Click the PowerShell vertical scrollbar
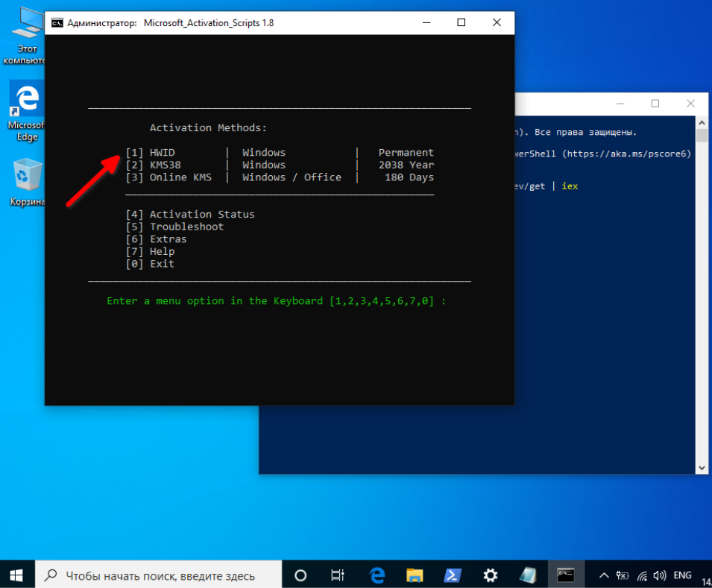This screenshot has height=588, width=712. click(x=702, y=298)
